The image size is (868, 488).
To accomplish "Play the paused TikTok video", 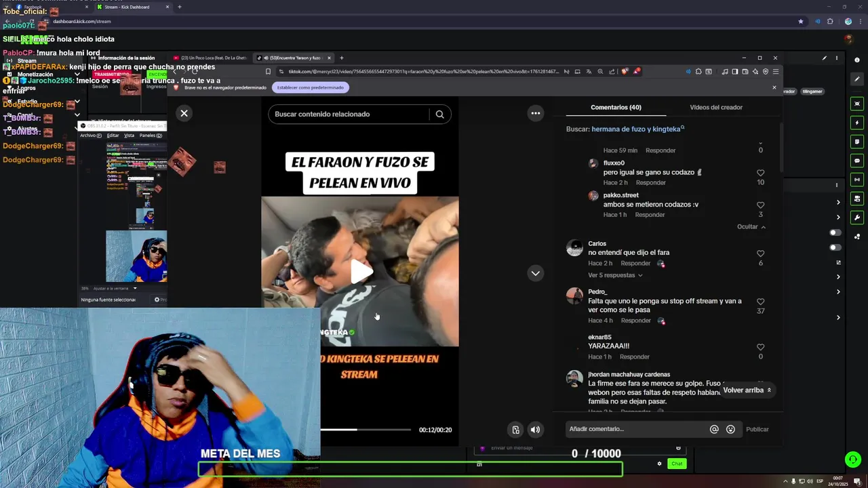I will point(361,272).
